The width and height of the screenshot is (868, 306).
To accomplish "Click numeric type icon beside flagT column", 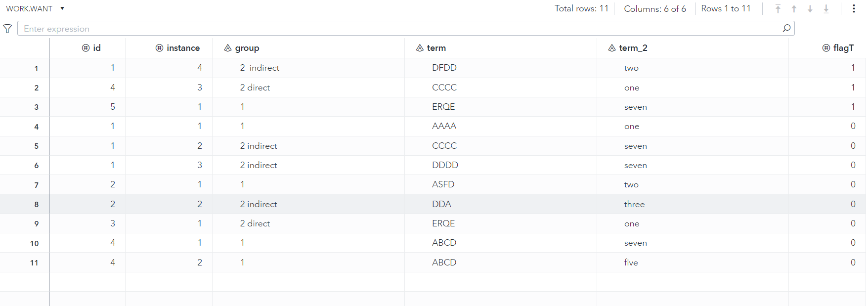I will point(826,48).
